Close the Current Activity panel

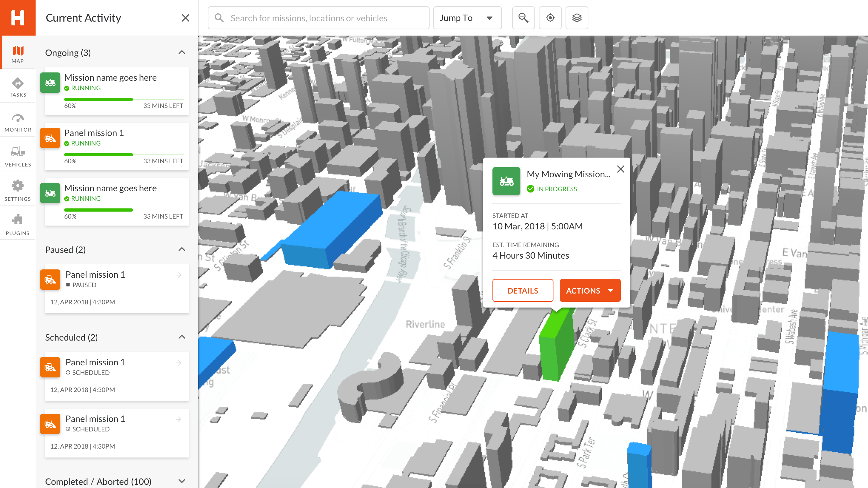coord(185,18)
